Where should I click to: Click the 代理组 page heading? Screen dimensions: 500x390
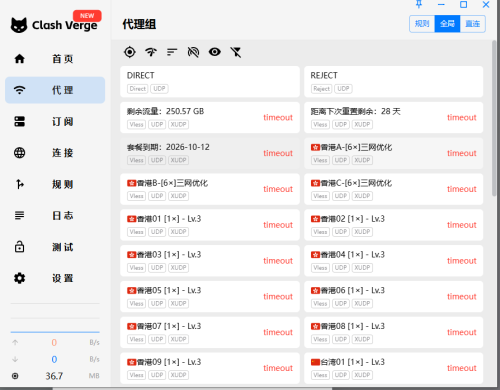click(x=139, y=24)
